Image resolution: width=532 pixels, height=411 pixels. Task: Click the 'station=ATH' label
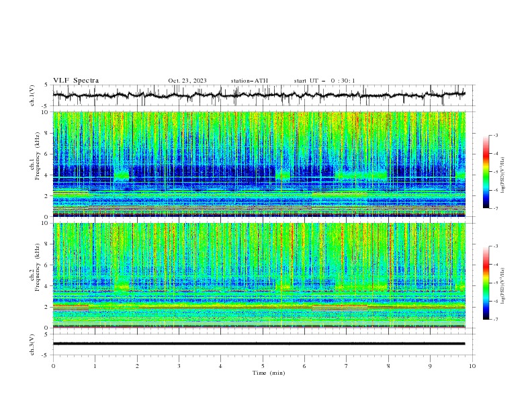click(249, 81)
